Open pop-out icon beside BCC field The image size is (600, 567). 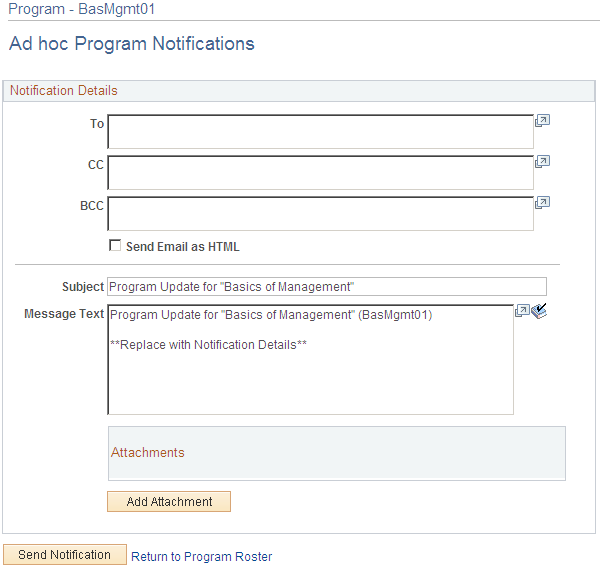[x=542, y=202]
